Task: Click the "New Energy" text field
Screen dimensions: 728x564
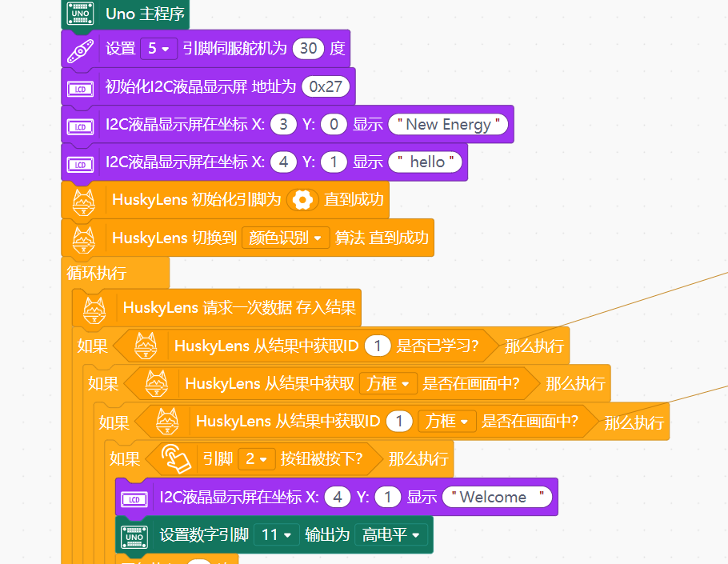Action: [448, 125]
